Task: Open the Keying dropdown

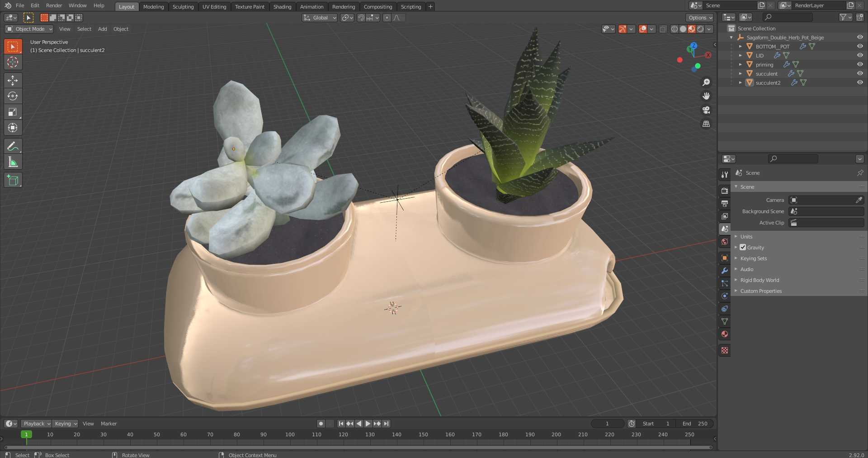Action: tap(66, 424)
